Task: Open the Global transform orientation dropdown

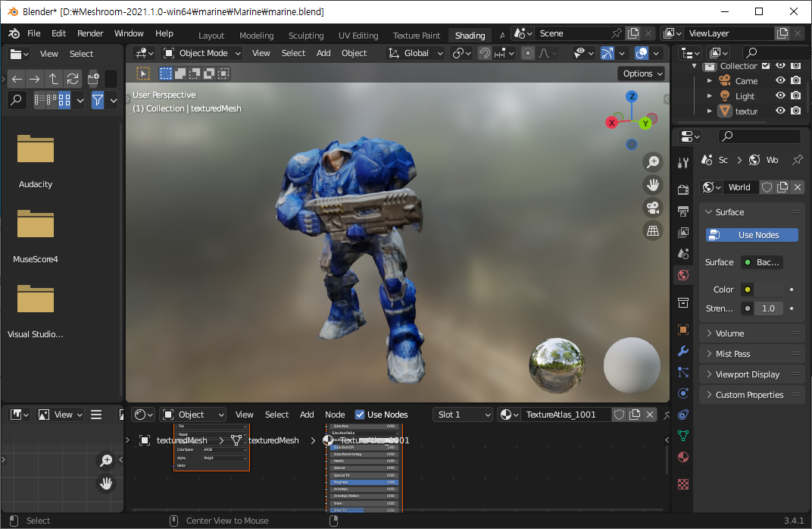Action: pos(416,53)
